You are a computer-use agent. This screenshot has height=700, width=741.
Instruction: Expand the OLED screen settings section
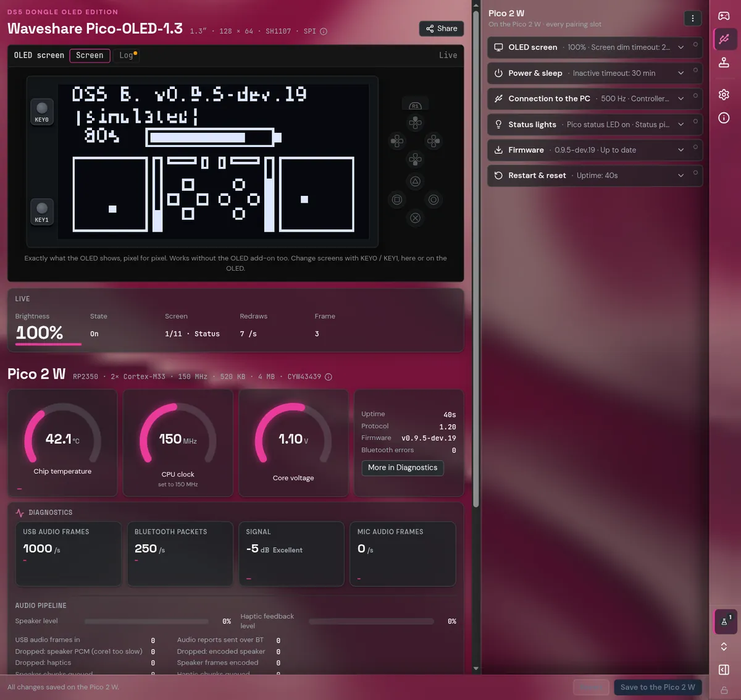595,48
